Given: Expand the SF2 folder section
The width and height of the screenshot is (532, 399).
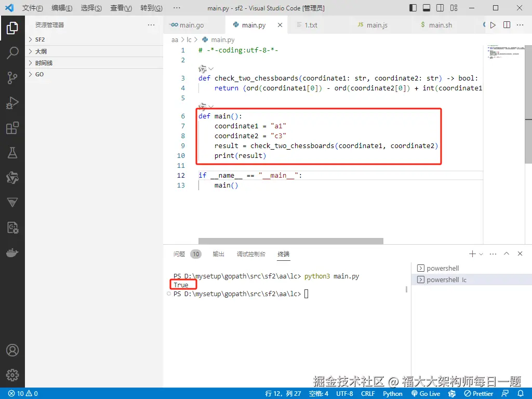Looking at the screenshot, I should pos(94,39).
